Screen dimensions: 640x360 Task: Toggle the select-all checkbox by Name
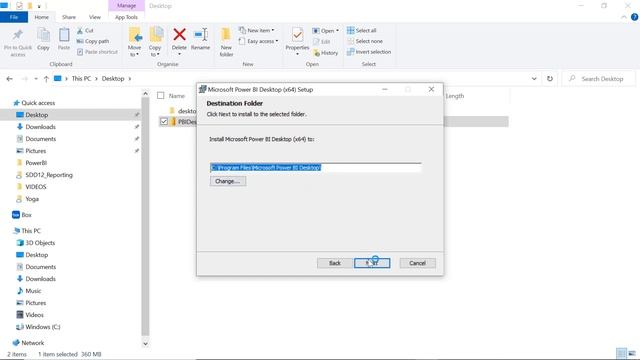coord(161,96)
